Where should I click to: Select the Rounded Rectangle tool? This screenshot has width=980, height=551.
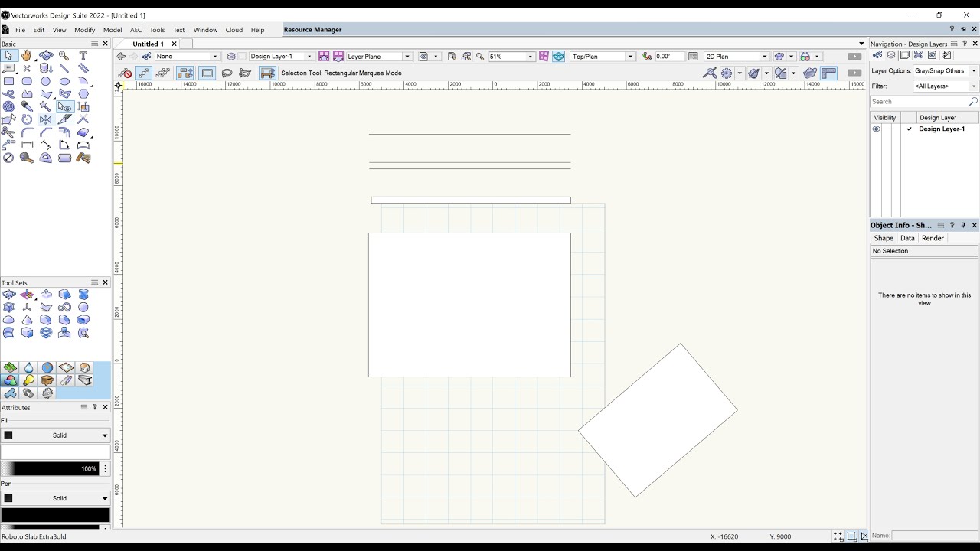coord(27,81)
